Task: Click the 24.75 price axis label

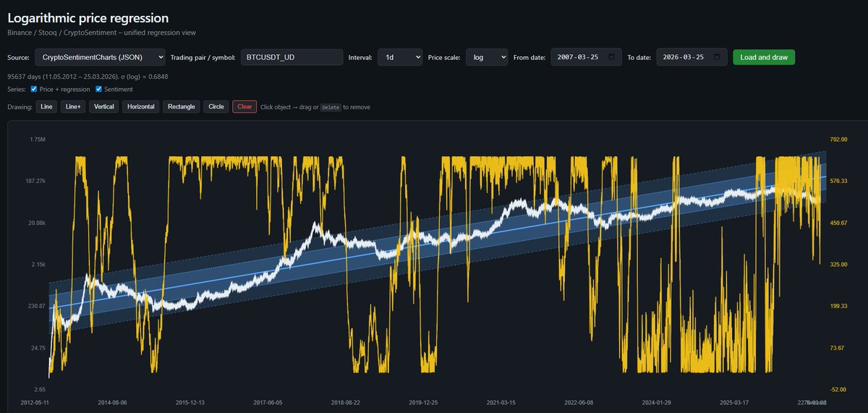Action: coord(38,349)
